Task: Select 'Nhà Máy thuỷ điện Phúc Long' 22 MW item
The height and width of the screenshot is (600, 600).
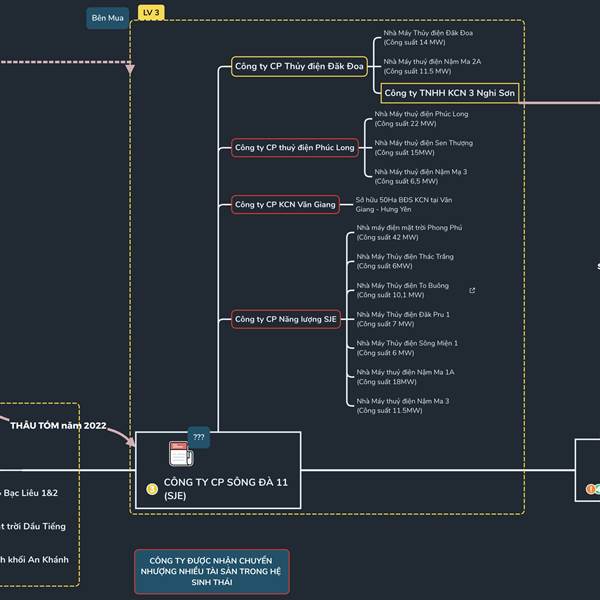Action: coord(421,119)
